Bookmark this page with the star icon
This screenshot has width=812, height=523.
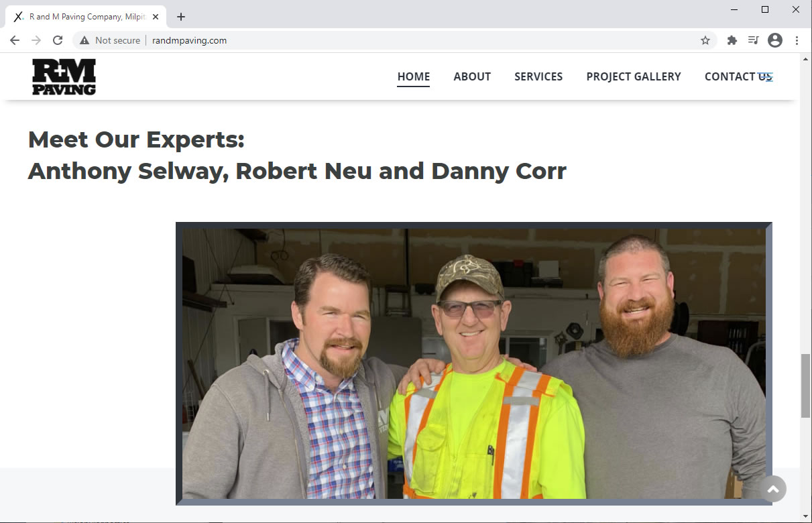point(705,40)
